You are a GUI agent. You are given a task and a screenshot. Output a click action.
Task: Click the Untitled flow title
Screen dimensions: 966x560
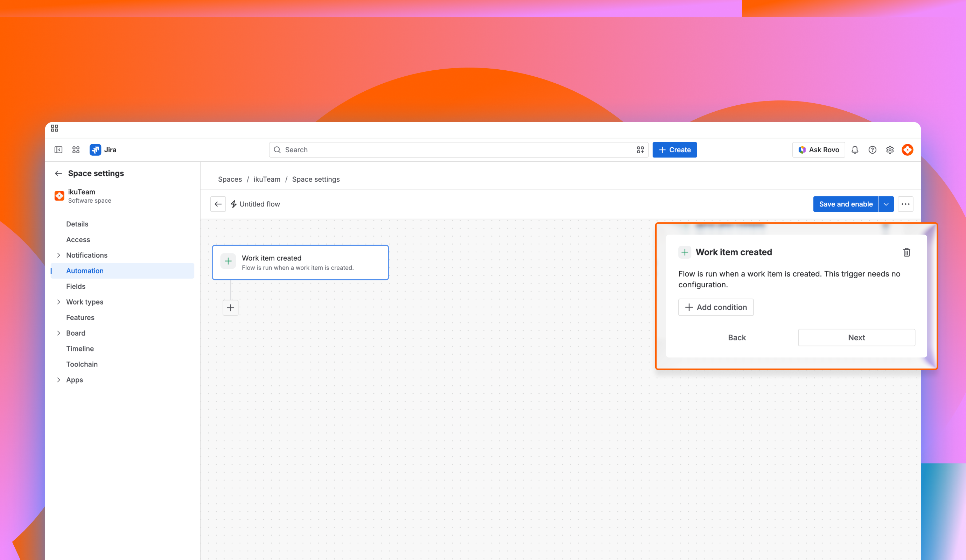259,204
